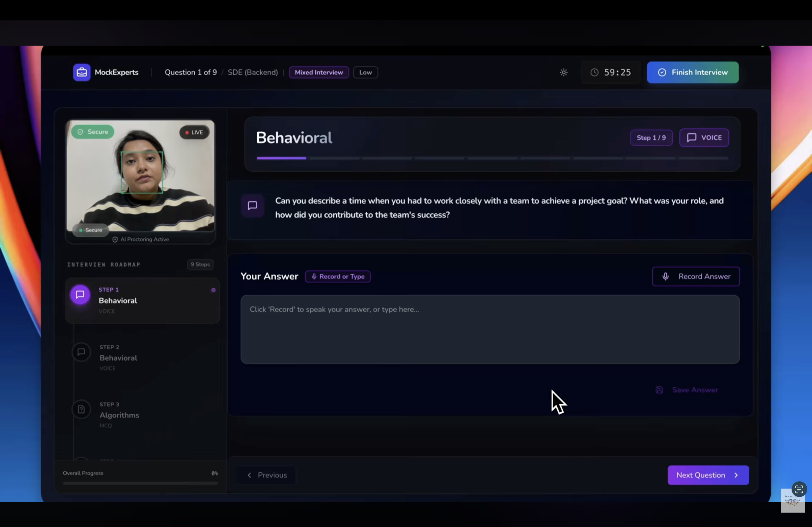This screenshot has height=527, width=812.
Task: Go back using the Previous chevron button
Action: click(x=266, y=475)
